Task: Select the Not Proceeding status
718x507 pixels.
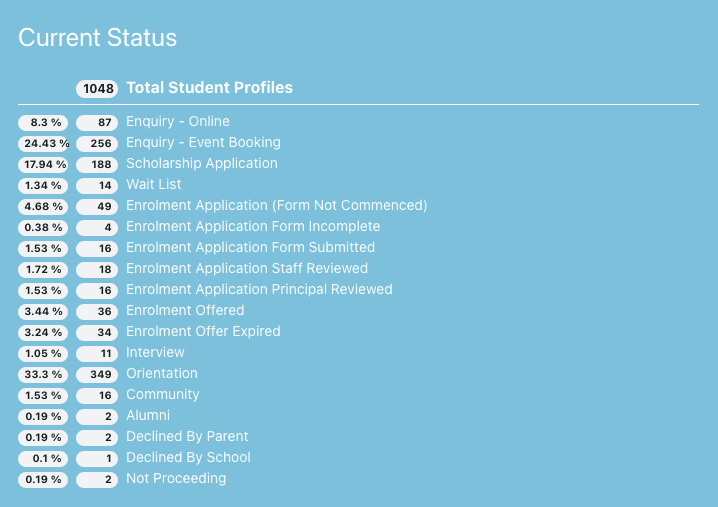Action: click(x=176, y=479)
